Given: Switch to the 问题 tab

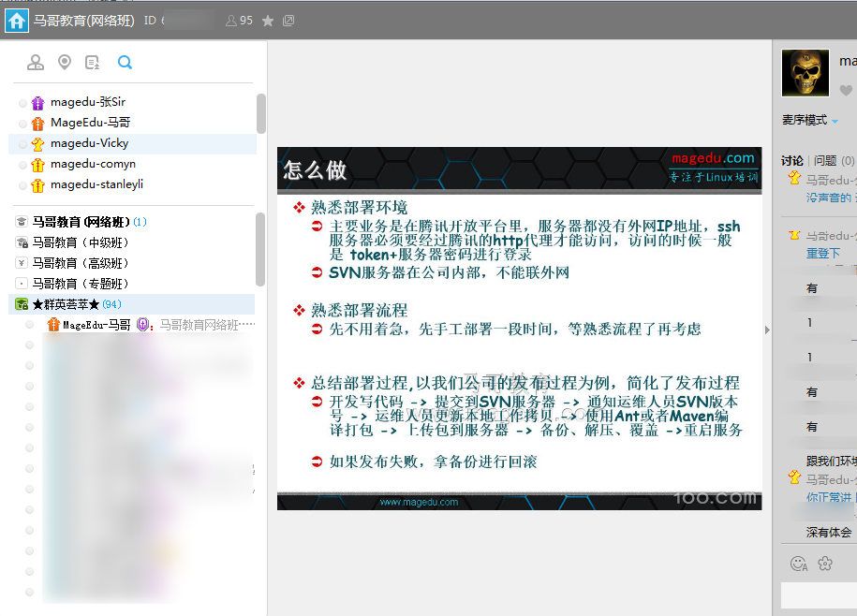Looking at the screenshot, I should point(825,161).
